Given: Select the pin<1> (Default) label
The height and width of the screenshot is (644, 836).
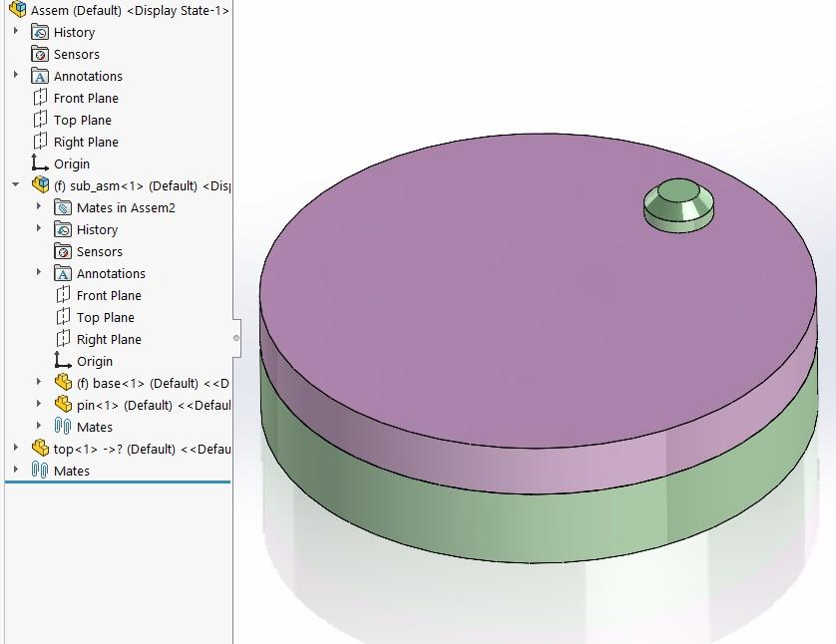Looking at the screenshot, I should (x=154, y=406).
